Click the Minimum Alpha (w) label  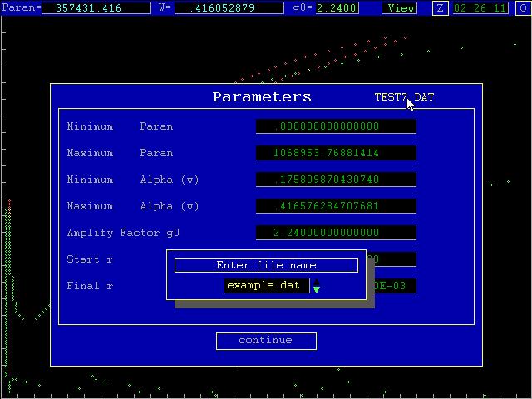point(133,180)
